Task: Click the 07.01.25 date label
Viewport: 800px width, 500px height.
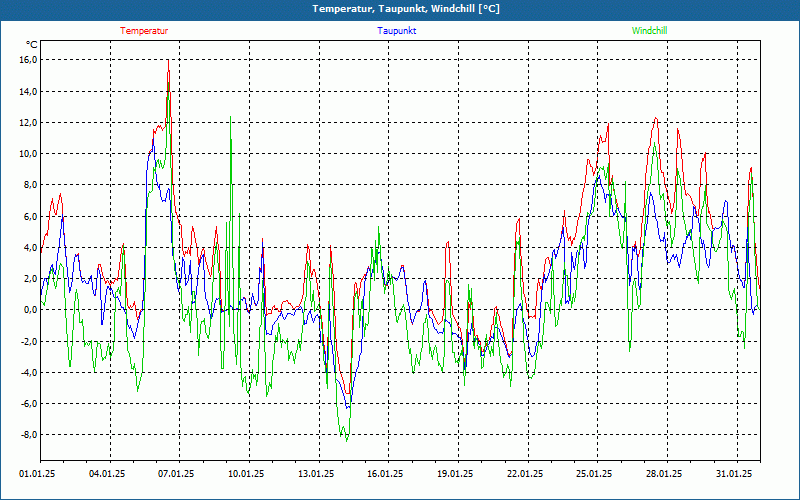Action: (x=176, y=474)
